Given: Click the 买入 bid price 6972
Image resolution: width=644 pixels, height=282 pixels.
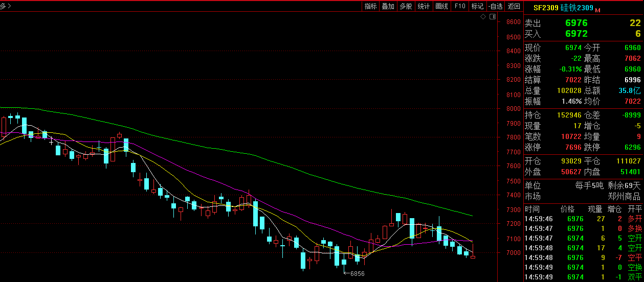Looking at the screenshot, I should pyautogui.click(x=576, y=34).
